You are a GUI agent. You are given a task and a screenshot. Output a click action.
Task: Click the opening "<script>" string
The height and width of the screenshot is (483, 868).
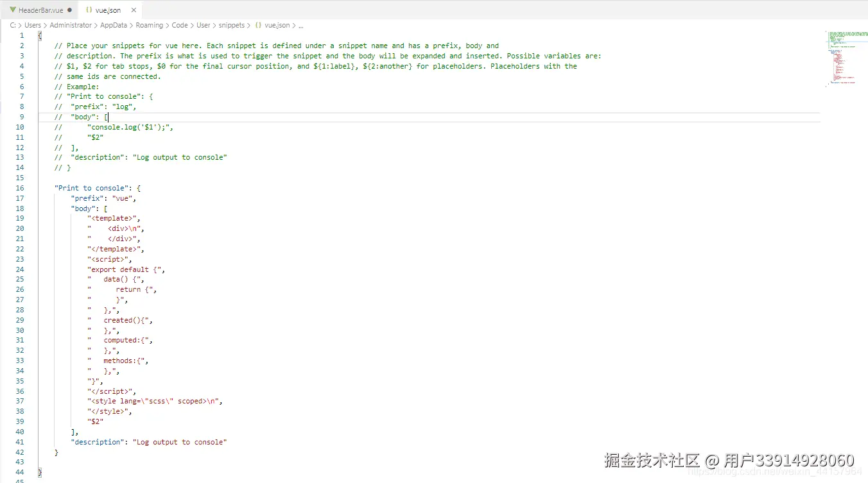(108, 259)
